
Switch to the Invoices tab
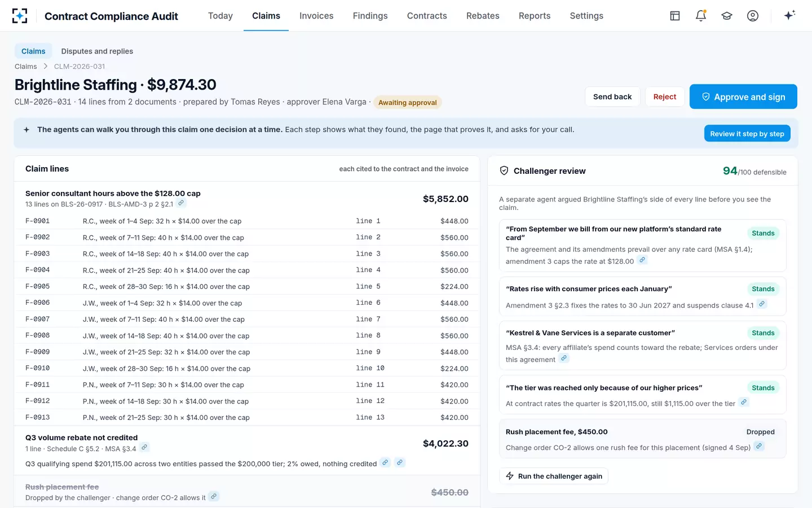[x=316, y=16]
